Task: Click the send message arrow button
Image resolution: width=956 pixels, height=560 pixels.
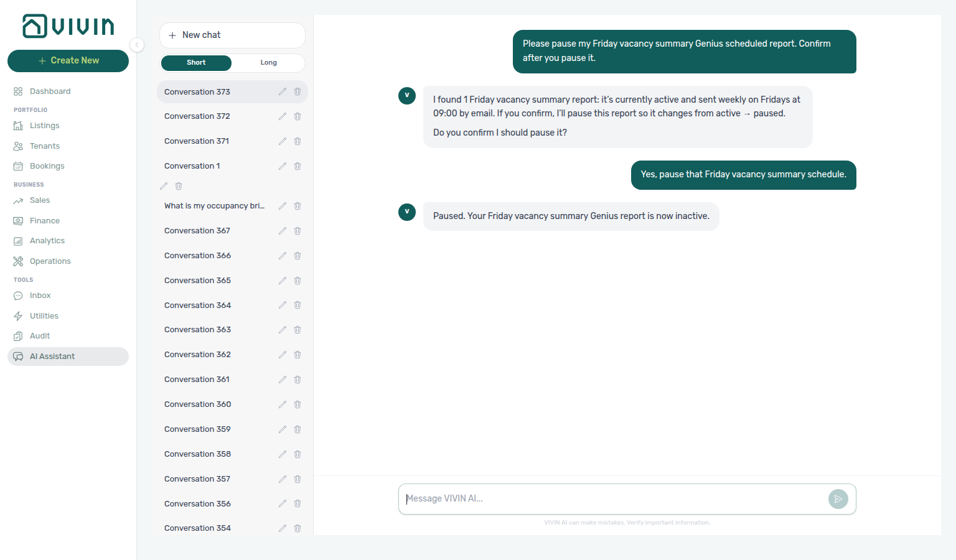Action: 838,499
